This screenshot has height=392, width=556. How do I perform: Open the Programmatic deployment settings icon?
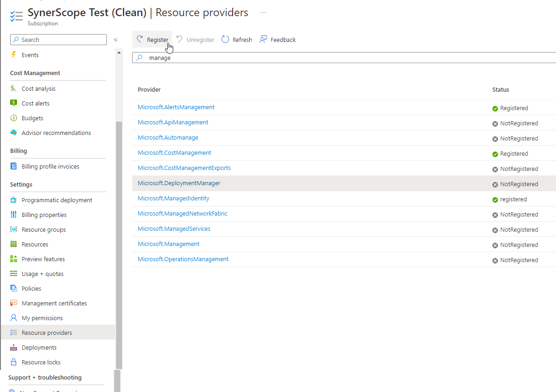tap(14, 199)
